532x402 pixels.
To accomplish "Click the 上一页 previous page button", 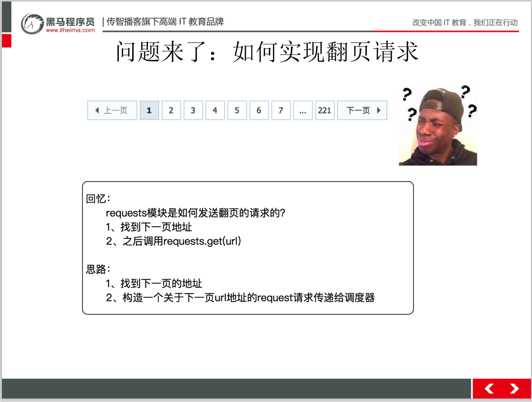I will pyautogui.click(x=112, y=110).
